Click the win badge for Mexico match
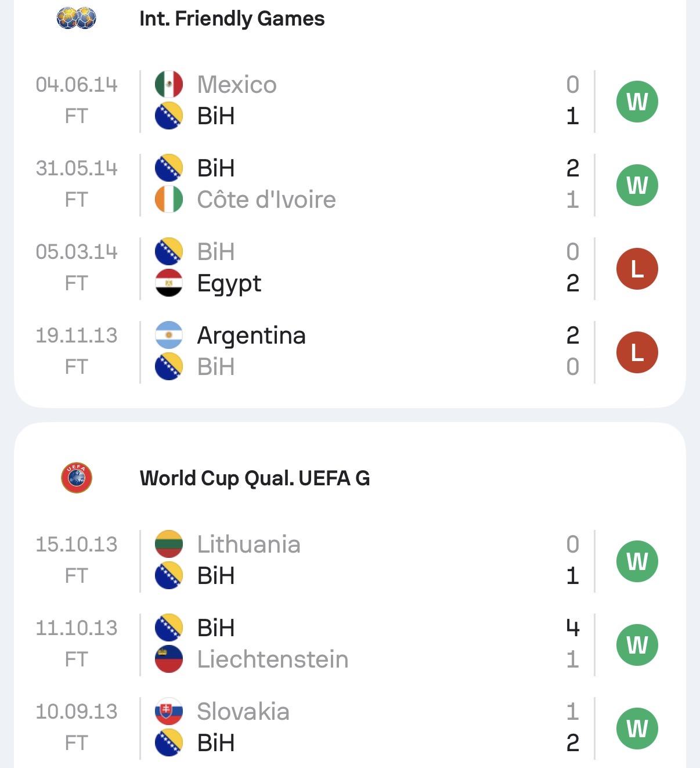Viewport: 700px width, 768px height. click(637, 102)
